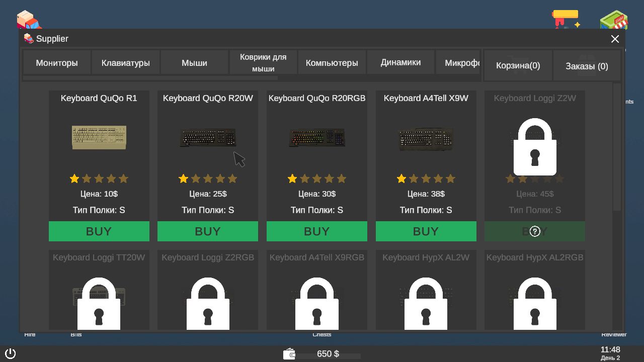Click the wallet icon next to 650$
The image size is (644, 362).
[289, 353]
